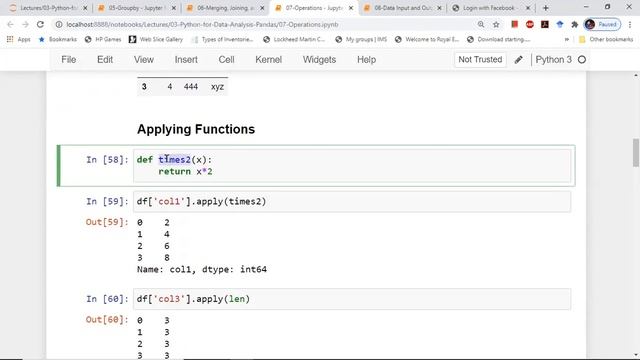The height and width of the screenshot is (360, 640).
Task: Click the 'Name: col1, dtype: int64' output
Action: pos(202,269)
